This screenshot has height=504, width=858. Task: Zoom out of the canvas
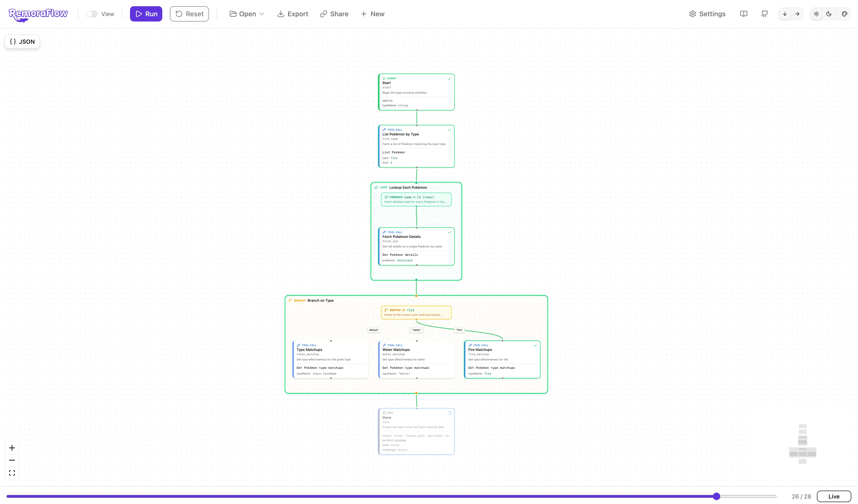pos(12,461)
